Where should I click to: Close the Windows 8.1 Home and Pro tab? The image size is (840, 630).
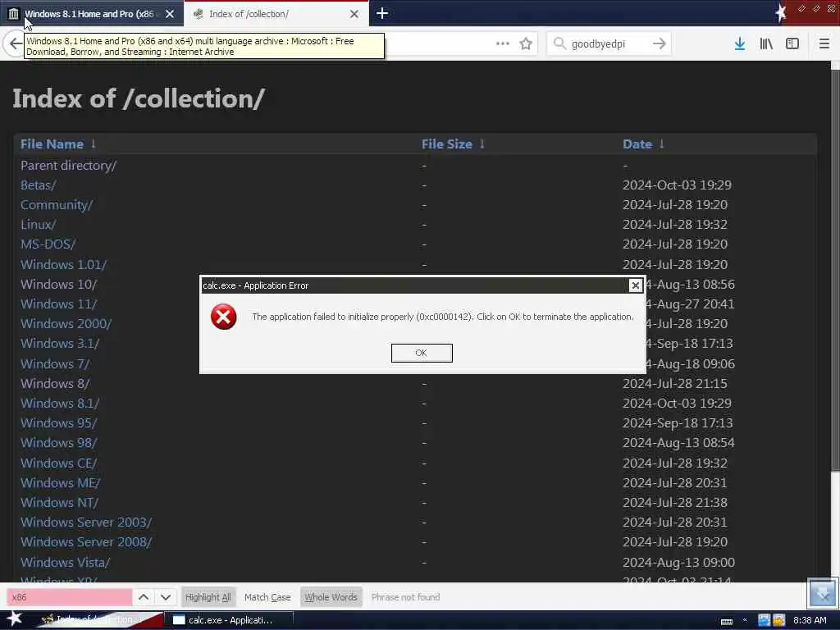coord(170,14)
